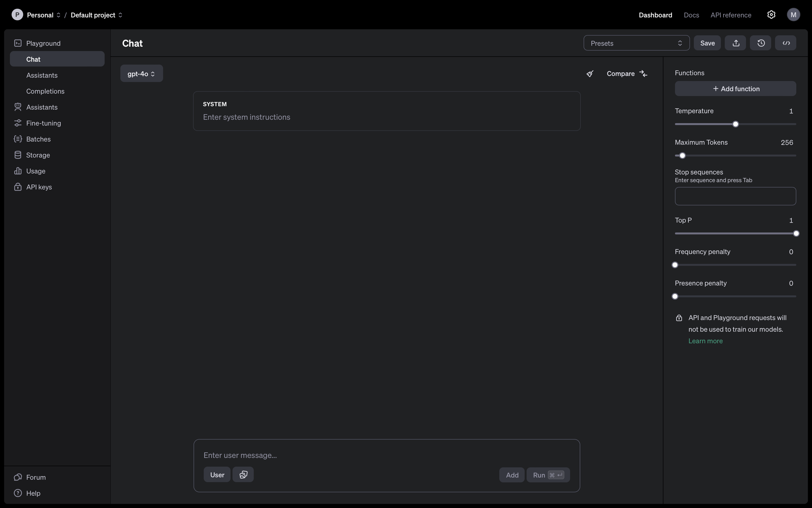Click the Presence penalty slider handle

click(x=675, y=296)
